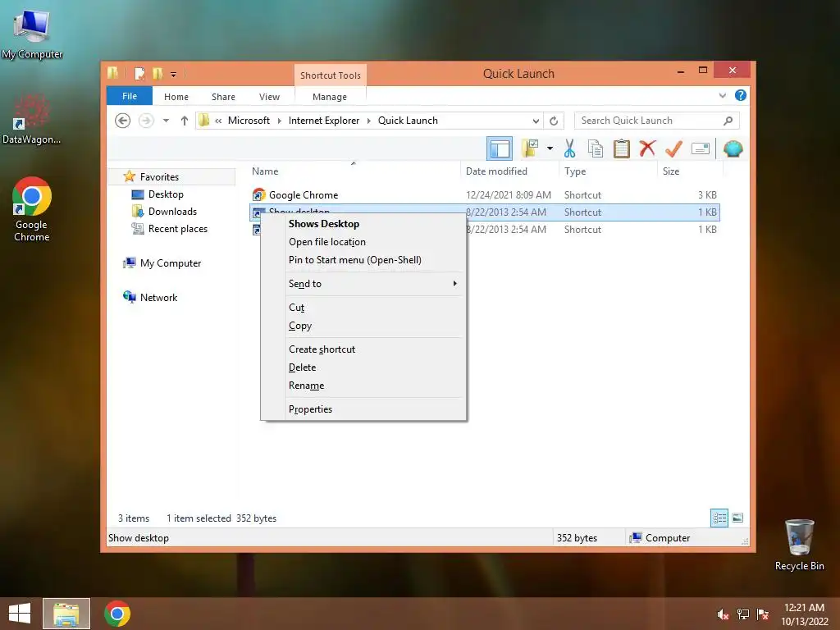Expand the address bar history dropdown

click(x=535, y=121)
